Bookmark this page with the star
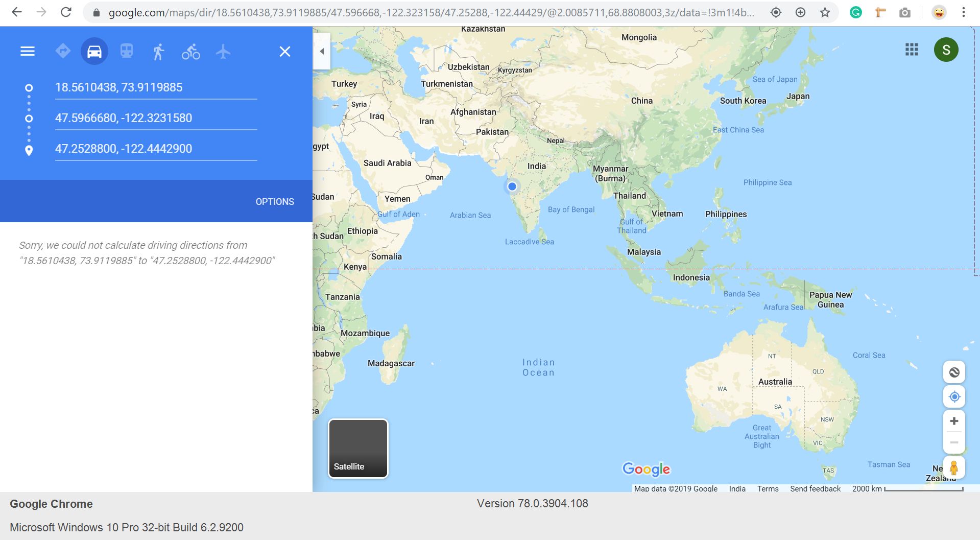The image size is (980, 540). tap(825, 12)
